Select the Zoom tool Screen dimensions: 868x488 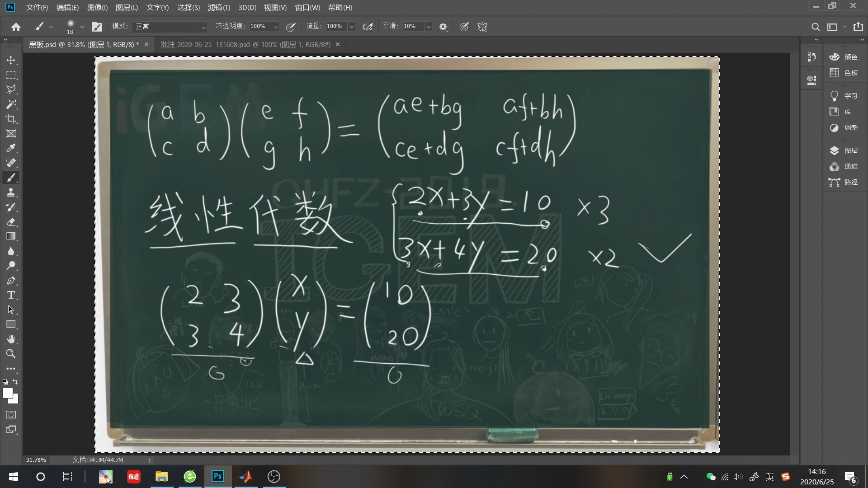coord(11,354)
